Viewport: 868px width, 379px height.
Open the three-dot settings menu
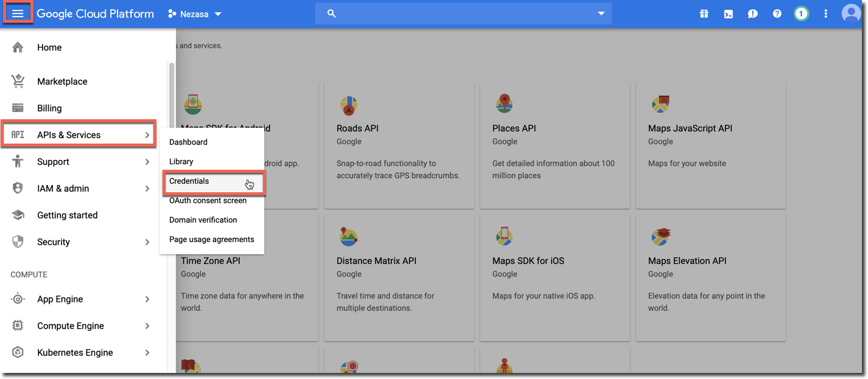click(826, 13)
